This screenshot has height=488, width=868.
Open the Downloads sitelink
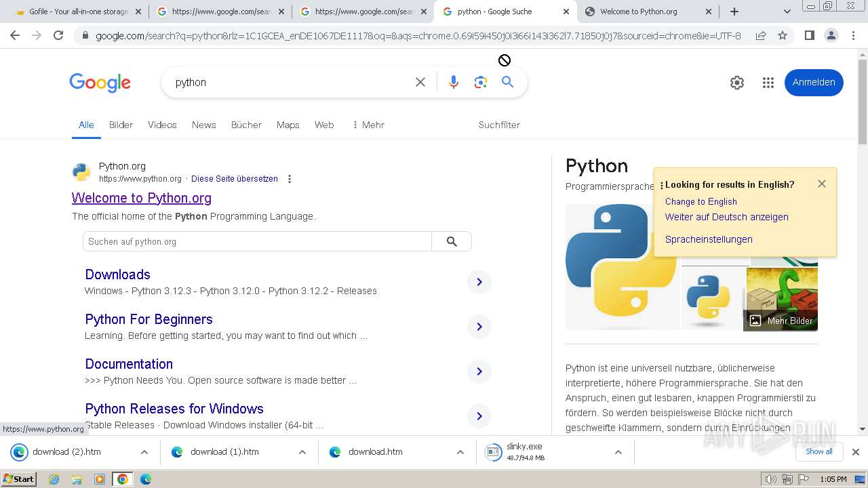pyautogui.click(x=117, y=274)
